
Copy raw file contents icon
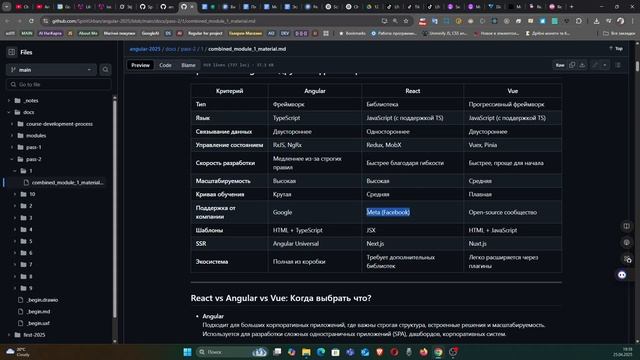572,65
